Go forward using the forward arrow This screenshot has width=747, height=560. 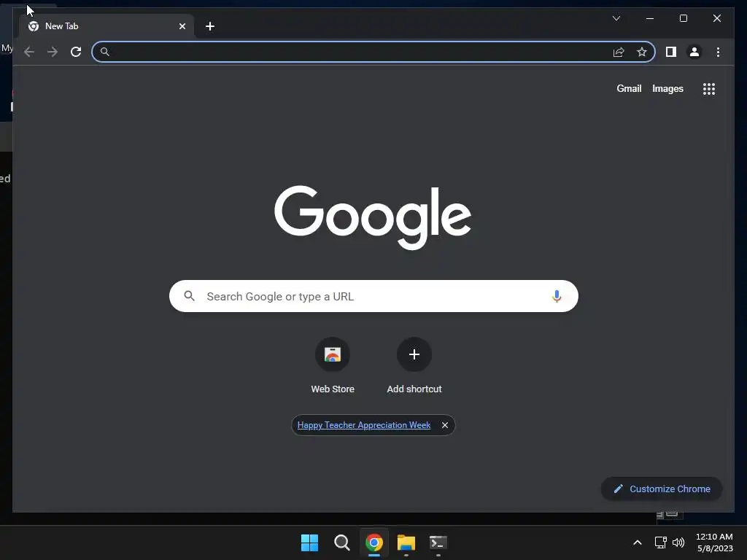pyautogui.click(x=53, y=52)
